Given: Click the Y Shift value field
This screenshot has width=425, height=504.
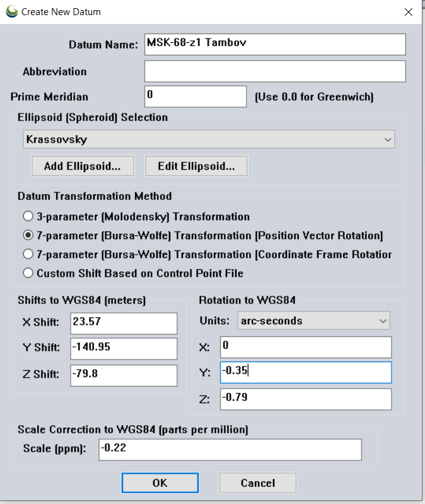Looking at the screenshot, I should 124,348.
